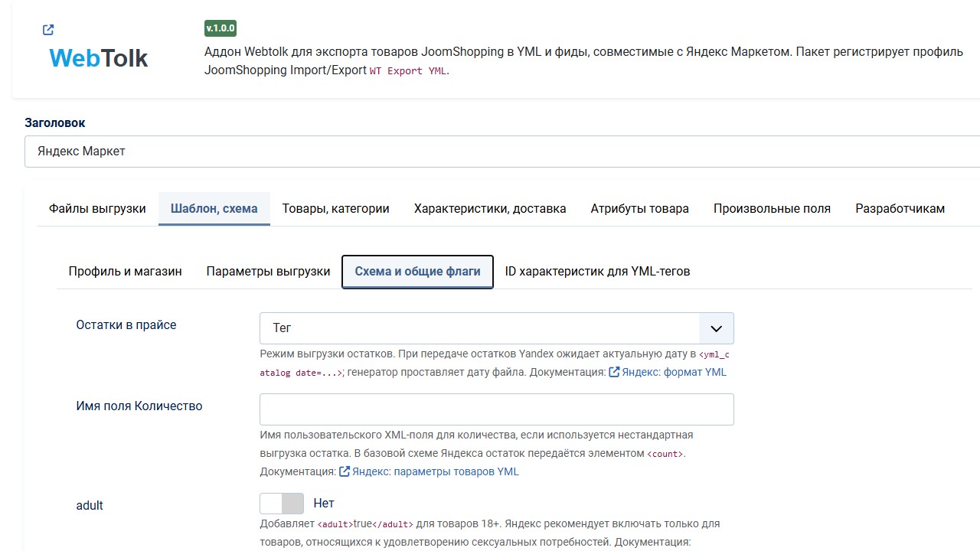
Task: Open ID характеристик для YML-тегов sub-tab
Action: tap(598, 271)
